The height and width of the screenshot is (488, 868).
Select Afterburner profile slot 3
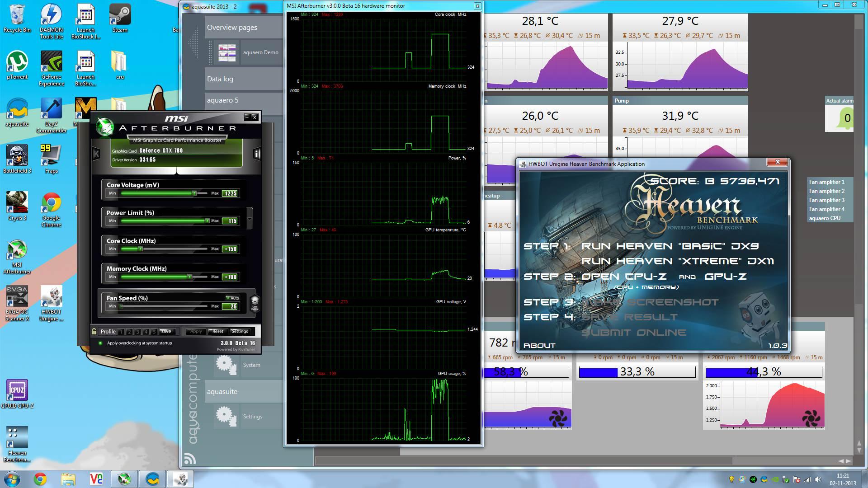click(x=137, y=332)
